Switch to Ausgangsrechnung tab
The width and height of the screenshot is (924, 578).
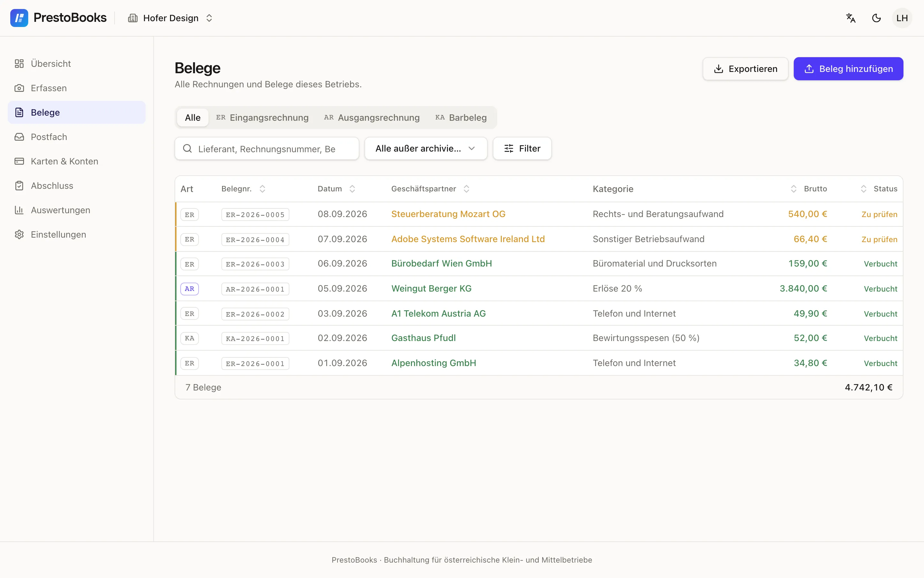coord(372,118)
